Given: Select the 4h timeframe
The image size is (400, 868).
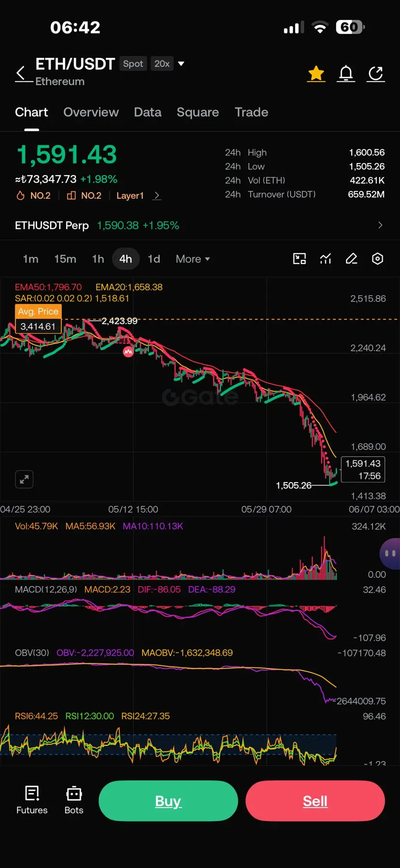Looking at the screenshot, I should point(126,259).
